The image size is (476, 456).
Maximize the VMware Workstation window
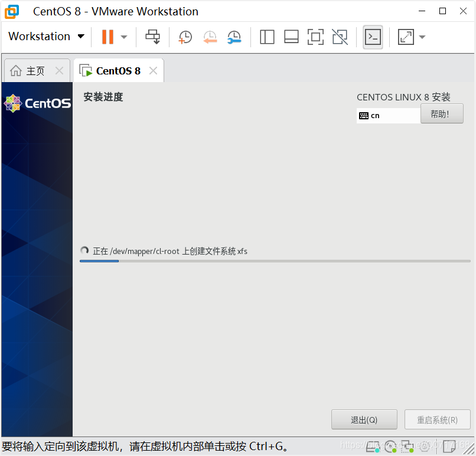[442, 11]
